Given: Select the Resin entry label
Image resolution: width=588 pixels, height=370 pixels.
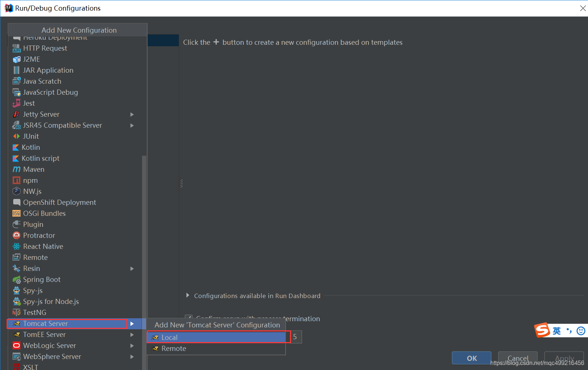Looking at the screenshot, I should click(32, 268).
